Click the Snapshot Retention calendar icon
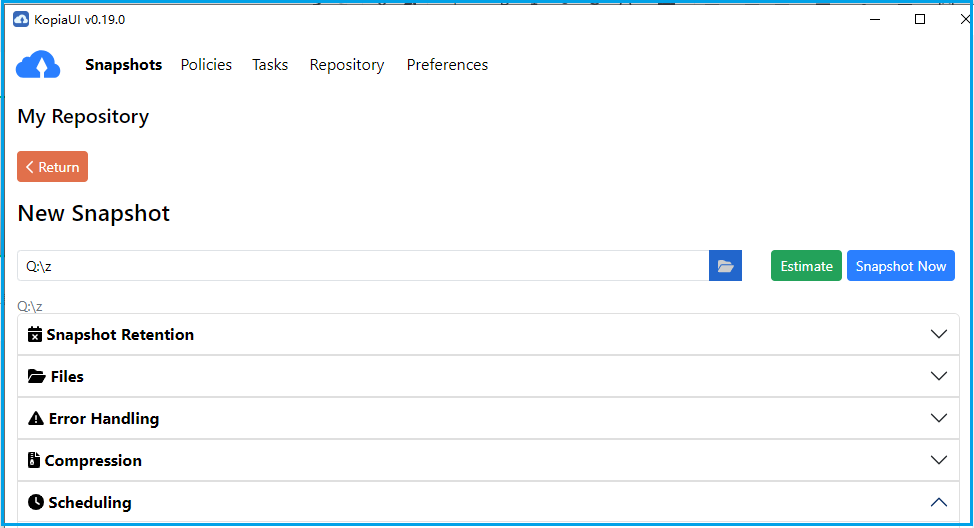974x528 pixels. (x=35, y=334)
